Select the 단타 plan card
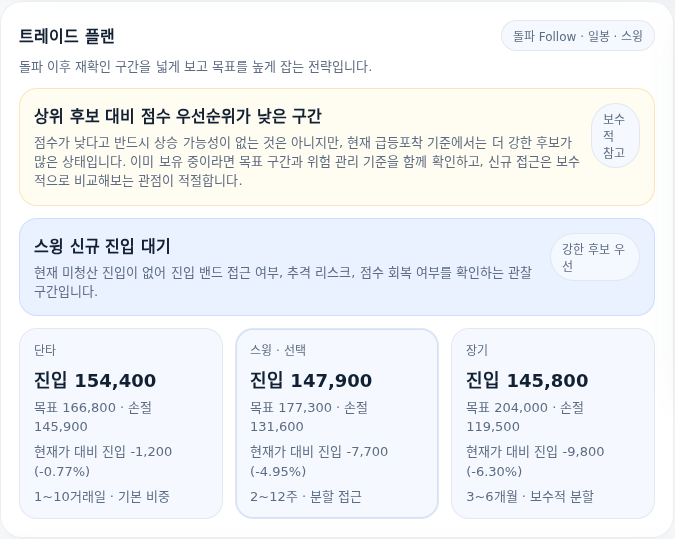 click(121, 424)
